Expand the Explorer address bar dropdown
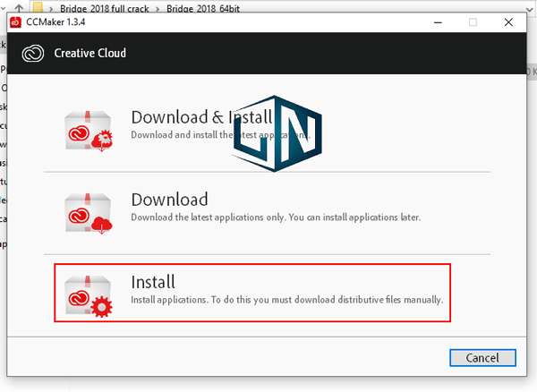Screen dimensions: 537x392 (x=529, y=9)
